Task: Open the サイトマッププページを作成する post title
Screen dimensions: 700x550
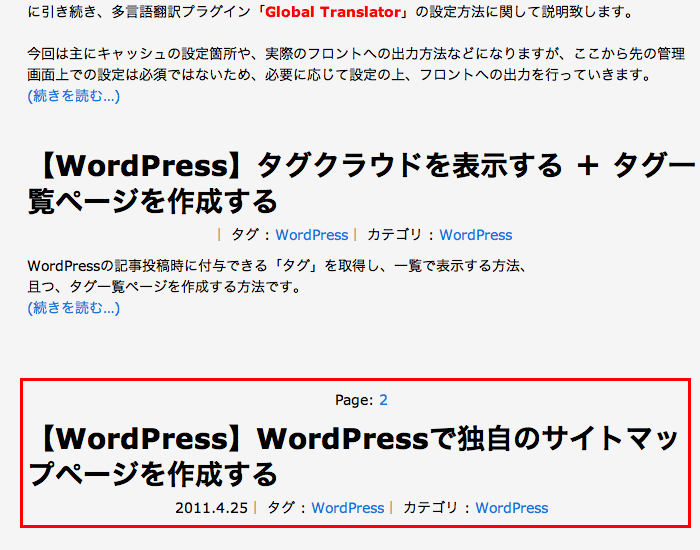Action: (354, 456)
